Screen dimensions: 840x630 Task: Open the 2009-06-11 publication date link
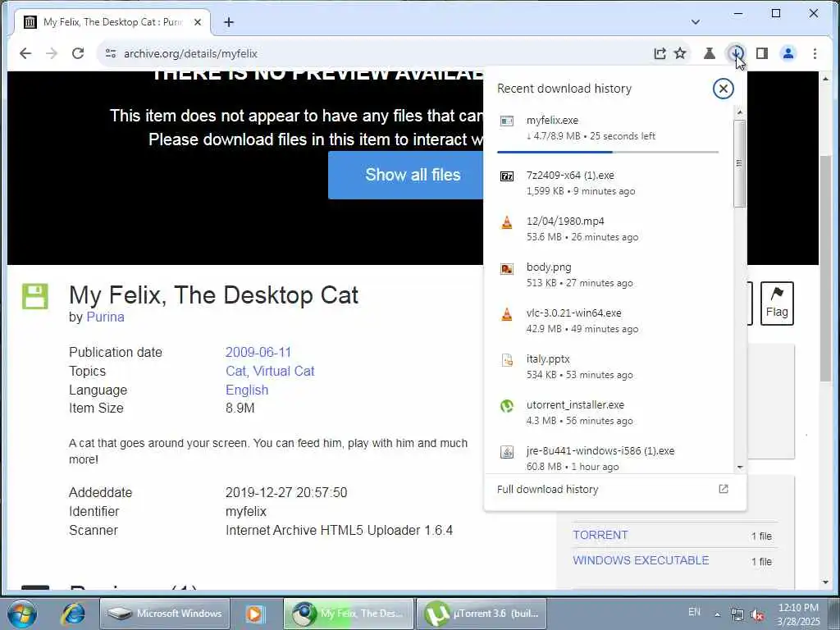(258, 352)
